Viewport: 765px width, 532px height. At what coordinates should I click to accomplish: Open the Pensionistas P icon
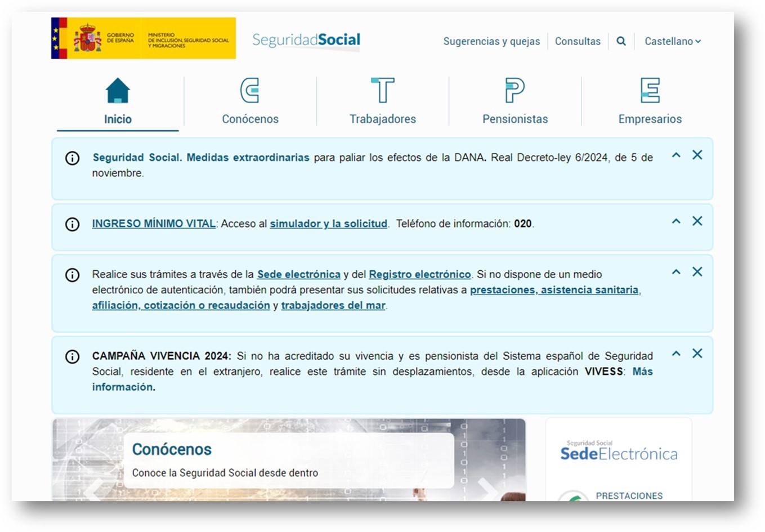click(x=515, y=91)
